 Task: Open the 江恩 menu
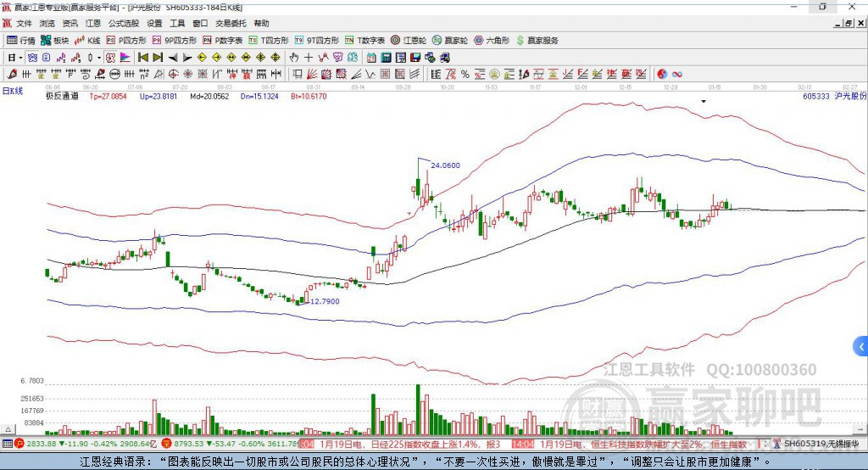93,23
